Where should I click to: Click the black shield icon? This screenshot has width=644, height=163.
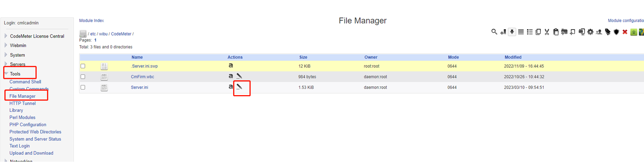click(x=616, y=32)
